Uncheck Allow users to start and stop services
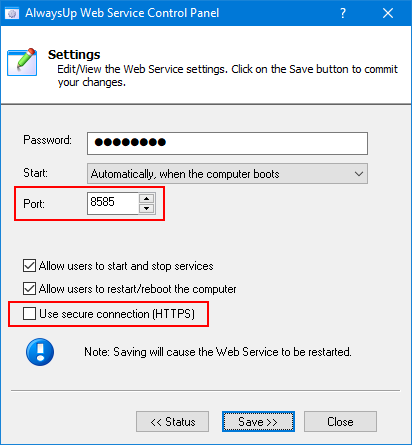The height and width of the screenshot is (445, 412). pyautogui.click(x=29, y=266)
